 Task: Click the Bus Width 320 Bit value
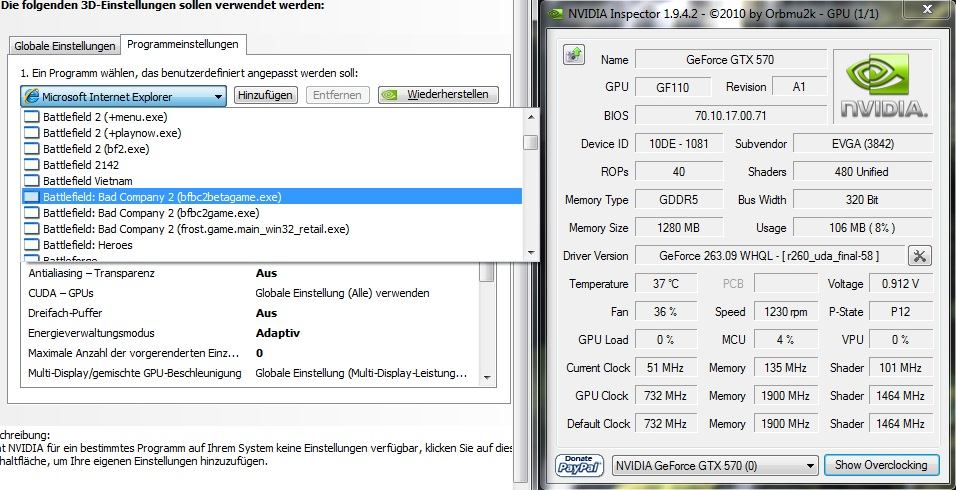[863, 200]
